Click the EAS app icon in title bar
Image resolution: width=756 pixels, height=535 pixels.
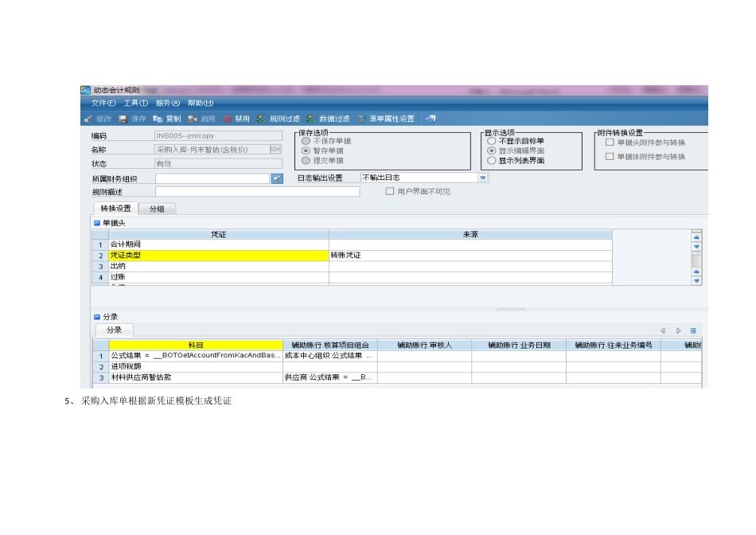tap(86, 90)
